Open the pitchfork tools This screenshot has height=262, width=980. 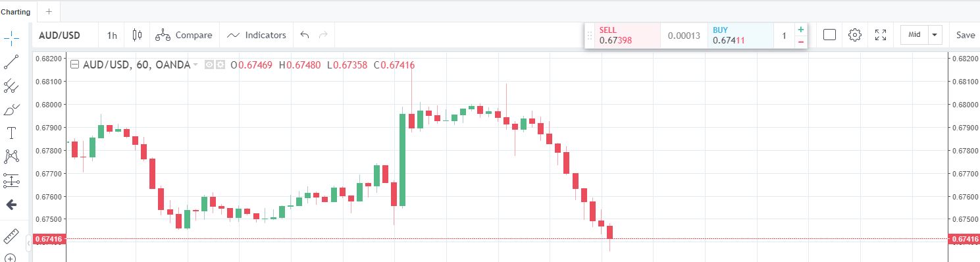[x=11, y=86]
